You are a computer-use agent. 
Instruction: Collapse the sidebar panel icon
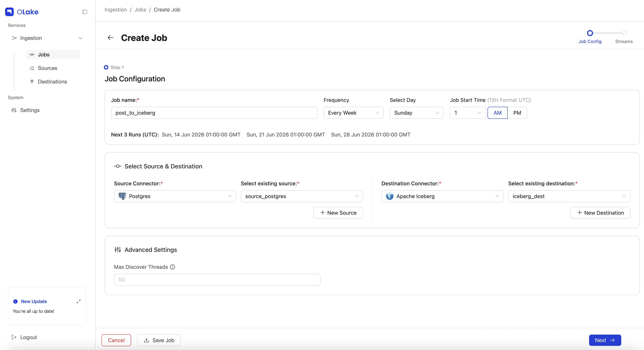[84, 12]
